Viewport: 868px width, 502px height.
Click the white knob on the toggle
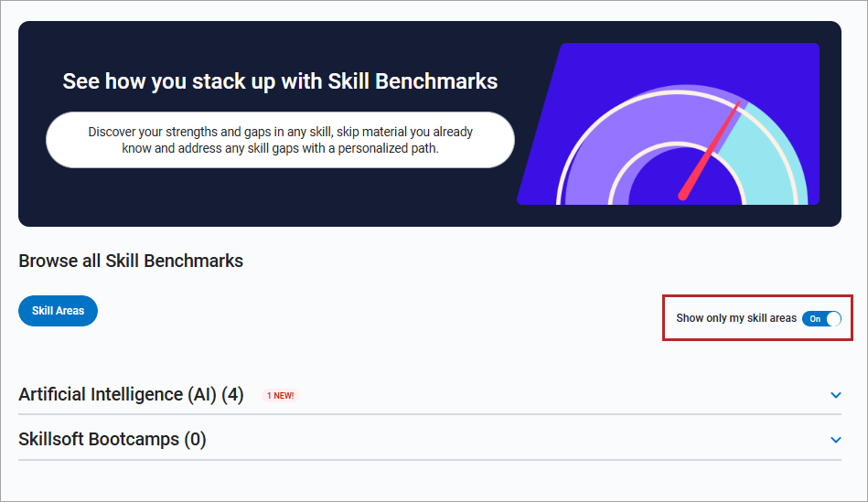tap(832, 318)
